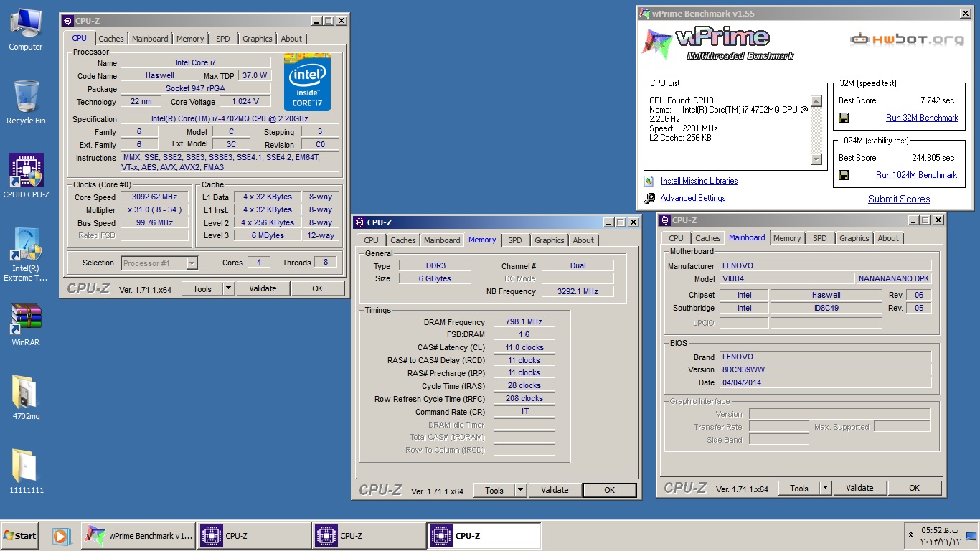980x551 pixels.
Task: Click the Submit Scores link
Action: [899, 199]
